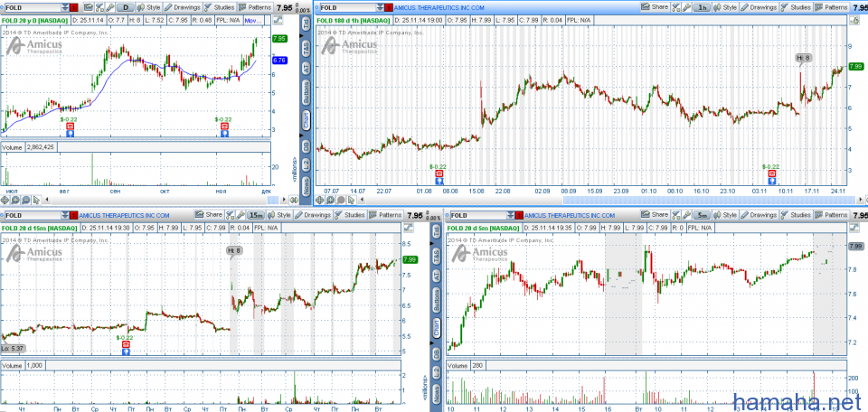Viewport: 868px width, 412px height.
Task: Click Share button in 5m chart
Action: point(655,214)
